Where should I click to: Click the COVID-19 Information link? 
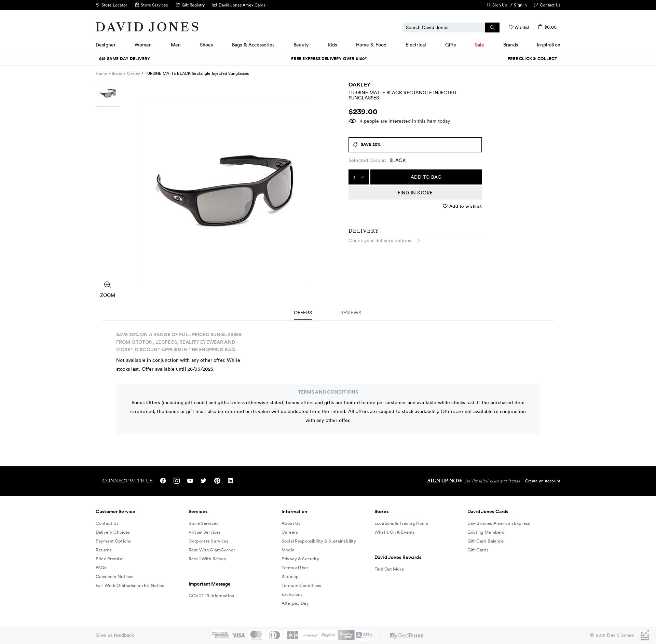point(211,596)
